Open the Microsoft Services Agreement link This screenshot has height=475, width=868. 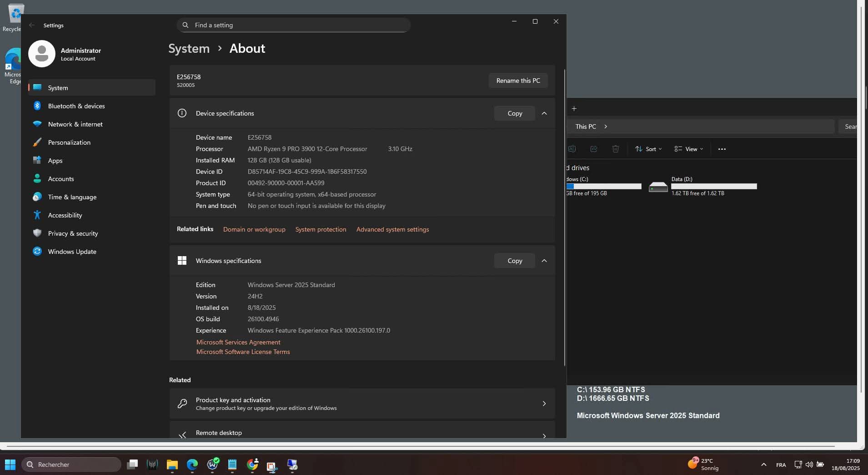coord(238,342)
